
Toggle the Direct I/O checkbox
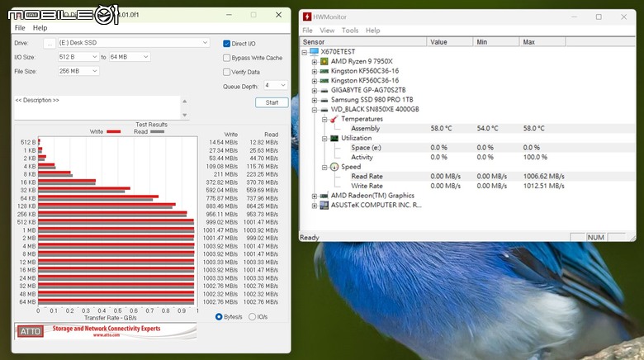pos(226,44)
